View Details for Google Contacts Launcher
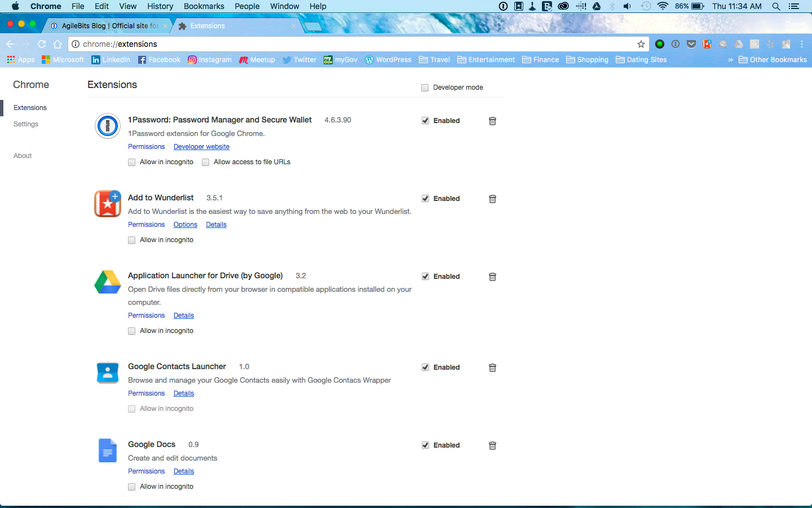 click(x=184, y=393)
